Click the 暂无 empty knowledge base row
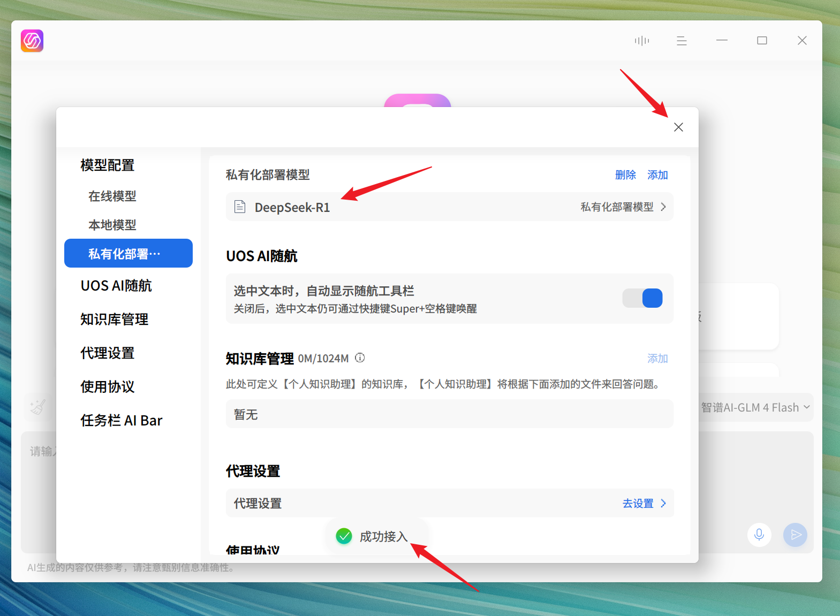This screenshot has height=616, width=840. [x=450, y=414]
